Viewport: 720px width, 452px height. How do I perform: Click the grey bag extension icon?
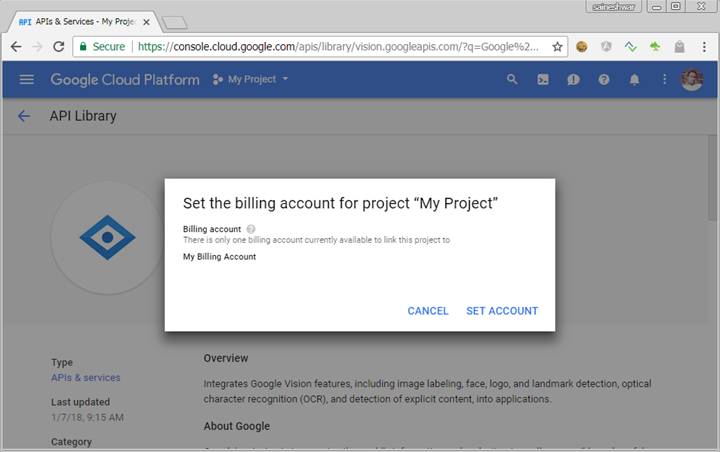(679, 46)
